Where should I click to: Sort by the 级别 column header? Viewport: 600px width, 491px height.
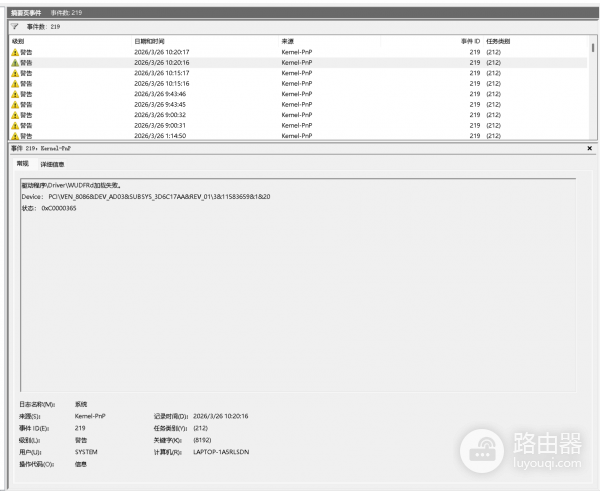18,41
